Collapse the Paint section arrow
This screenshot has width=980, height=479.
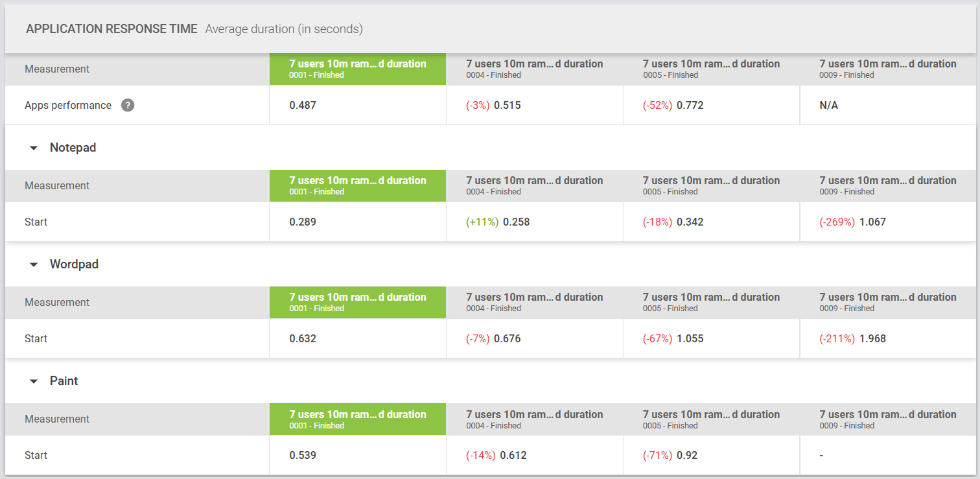pos(34,381)
